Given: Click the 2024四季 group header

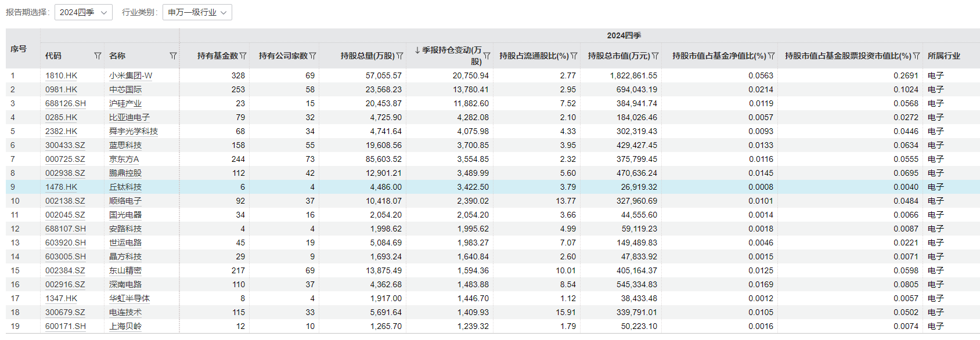Looking at the screenshot, I should (x=624, y=35).
